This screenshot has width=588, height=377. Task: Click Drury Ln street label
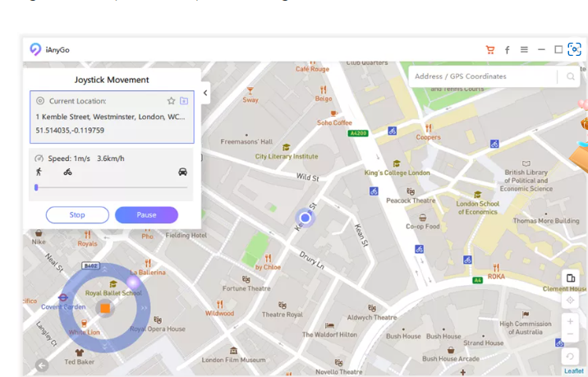pyautogui.click(x=311, y=260)
